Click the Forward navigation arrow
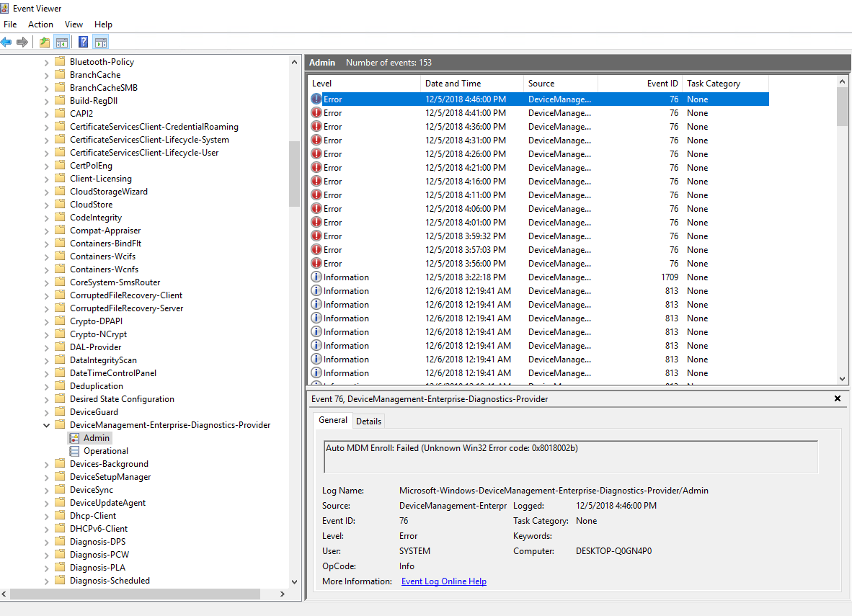Viewport: 852px width, 616px height. pyautogui.click(x=22, y=41)
